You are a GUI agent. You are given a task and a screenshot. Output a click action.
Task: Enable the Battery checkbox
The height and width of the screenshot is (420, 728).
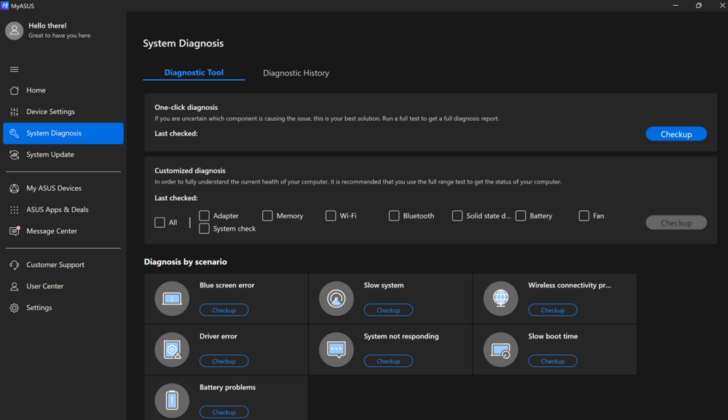coord(521,216)
